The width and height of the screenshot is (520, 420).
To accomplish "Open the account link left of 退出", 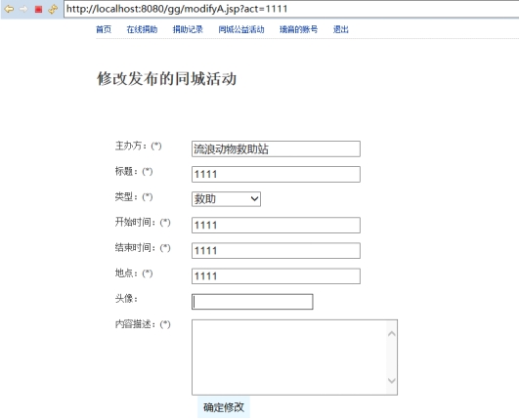I will point(298,29).
